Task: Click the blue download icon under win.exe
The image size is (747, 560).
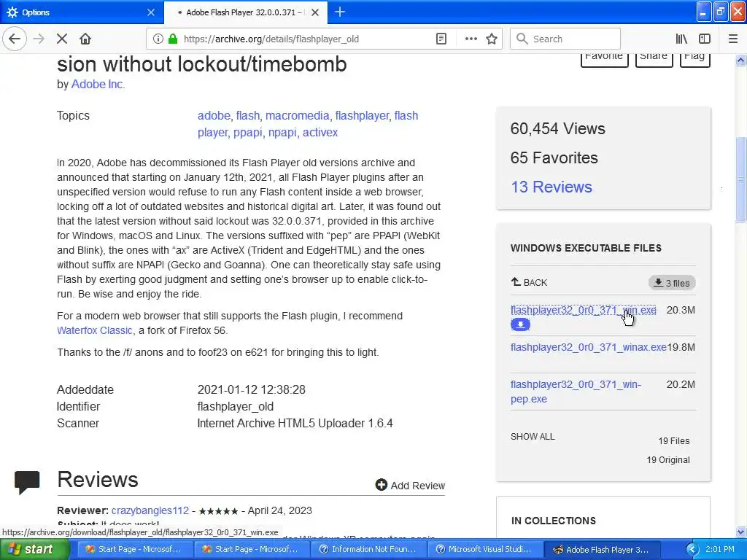Action: [x=520, y=324]
